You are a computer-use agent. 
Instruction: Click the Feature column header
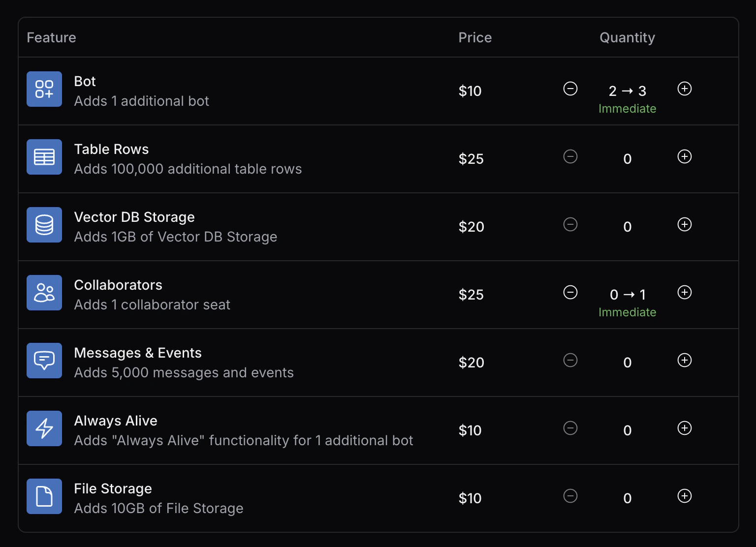(x=51, y=37)
